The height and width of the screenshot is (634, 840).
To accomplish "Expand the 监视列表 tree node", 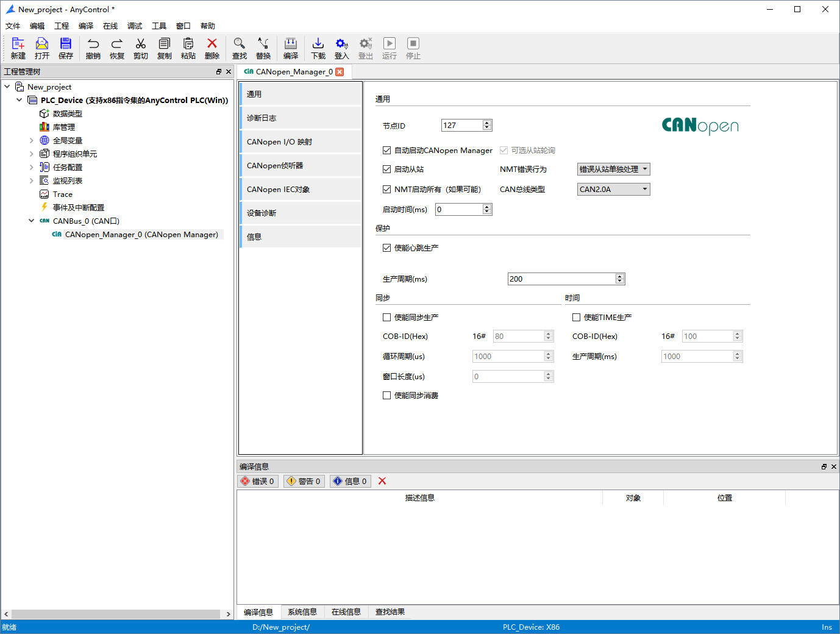I will (x=32, y=180).
